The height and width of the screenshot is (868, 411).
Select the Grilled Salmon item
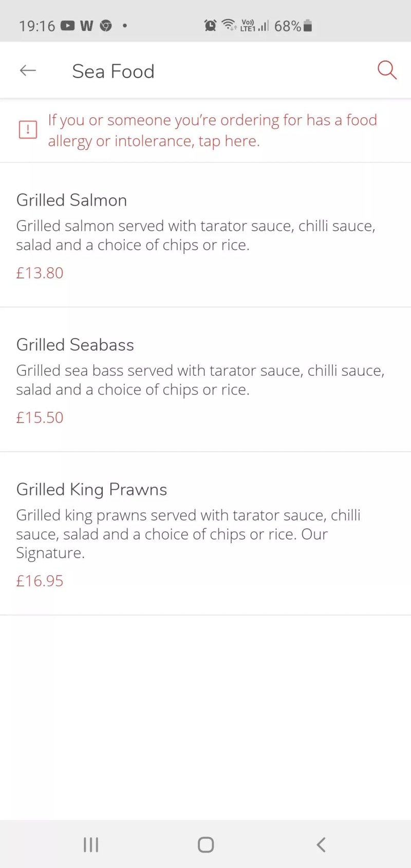pos(206,235)
